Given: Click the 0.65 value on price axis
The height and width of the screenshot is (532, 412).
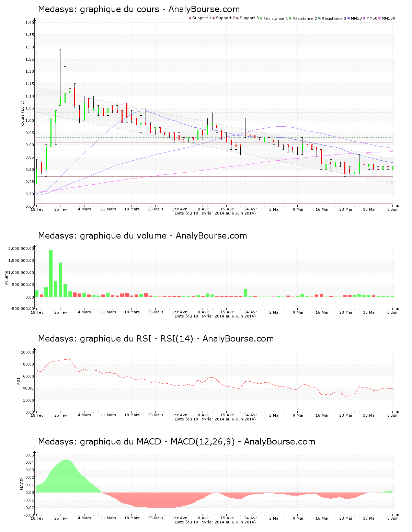Looking at the screenshot, I should tap(29, 206).
